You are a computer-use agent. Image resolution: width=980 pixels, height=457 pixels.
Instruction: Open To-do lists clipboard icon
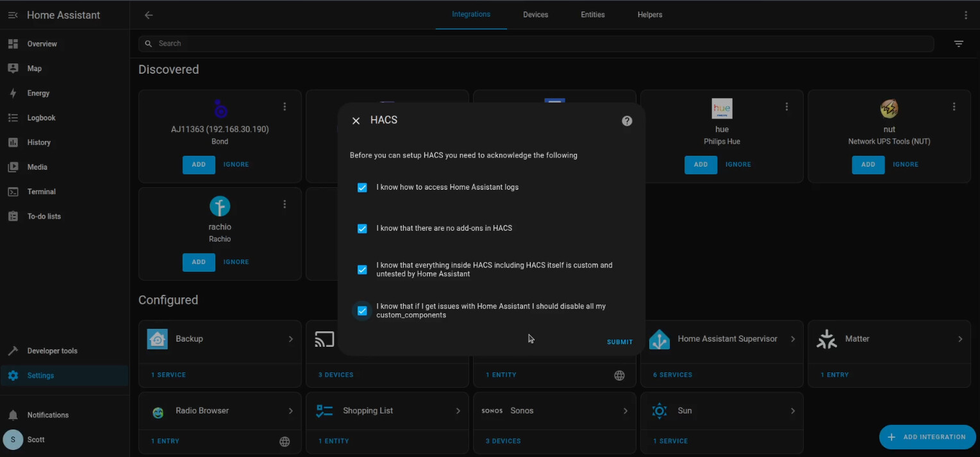coord(13,217)
